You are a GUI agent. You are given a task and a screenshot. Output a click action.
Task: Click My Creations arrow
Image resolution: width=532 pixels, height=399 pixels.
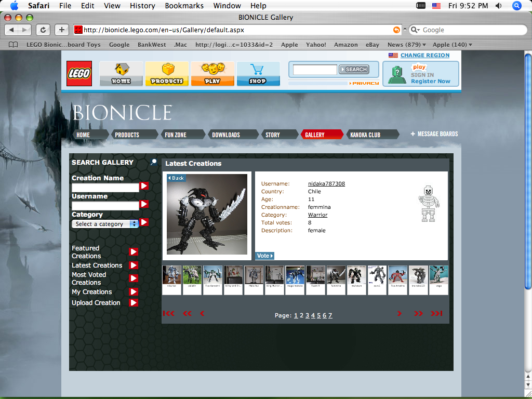tap(134, 292)
